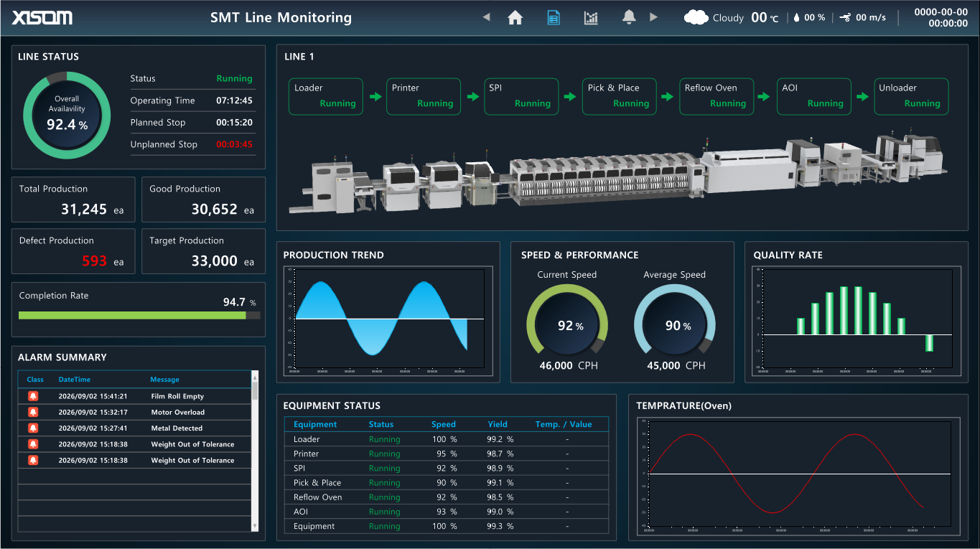Select the Printer row in Equipment Status

tap(447, 454)
